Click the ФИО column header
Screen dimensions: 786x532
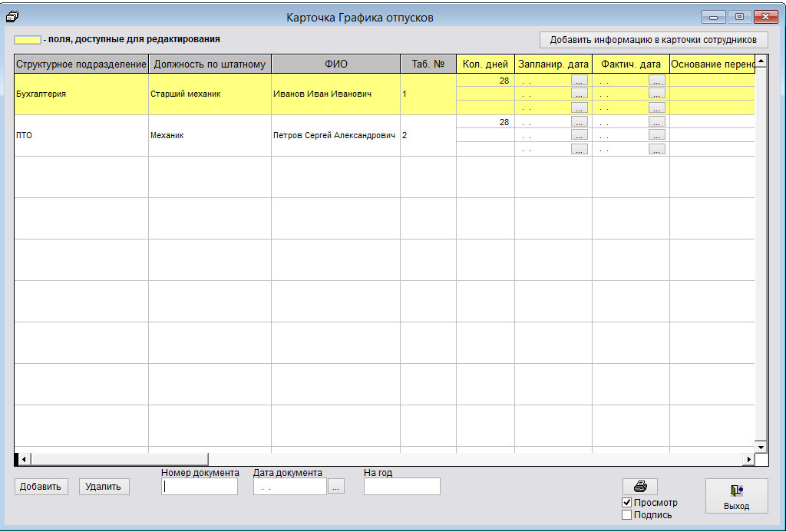click(x=335, y=64)
